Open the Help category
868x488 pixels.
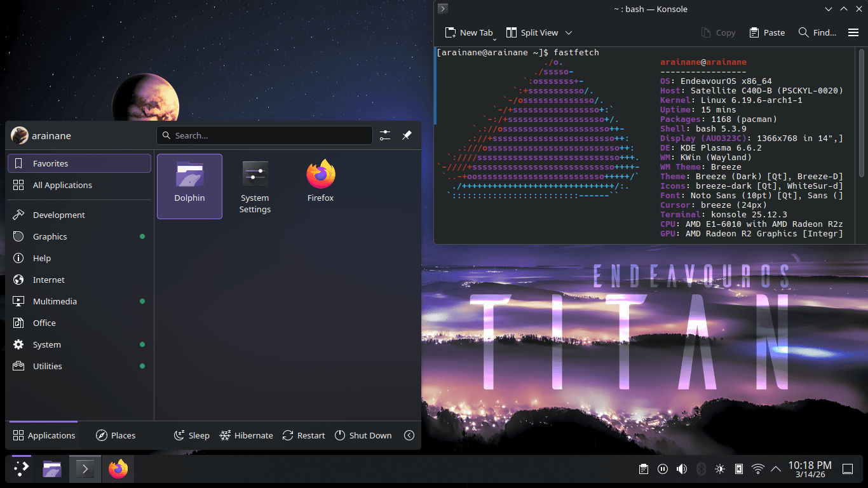(x=79, y=258)
